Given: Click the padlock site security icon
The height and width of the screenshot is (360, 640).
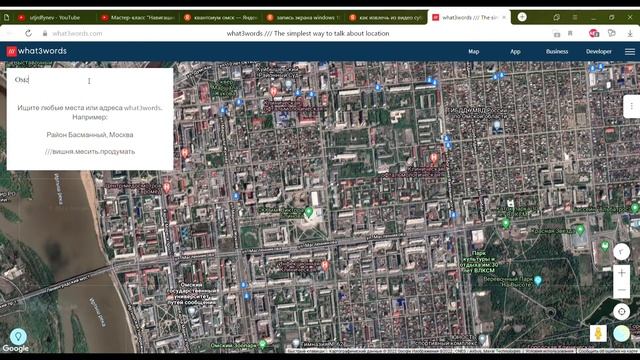Looking at the screenshot, I should [x=45, y=33].
